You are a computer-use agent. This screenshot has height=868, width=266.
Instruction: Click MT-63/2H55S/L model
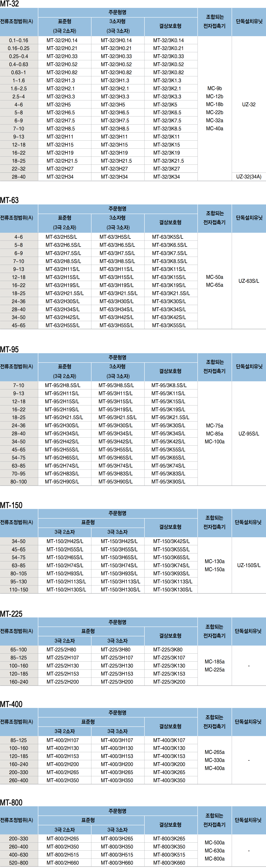tap(63, 325)
